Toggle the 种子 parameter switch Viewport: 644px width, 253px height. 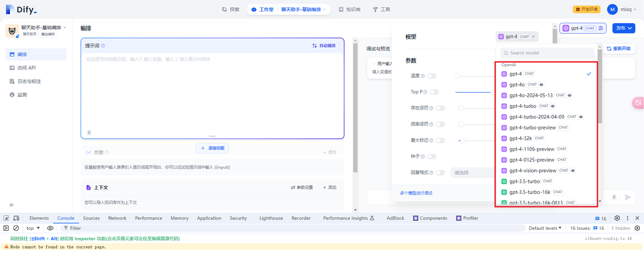[432, 157]
